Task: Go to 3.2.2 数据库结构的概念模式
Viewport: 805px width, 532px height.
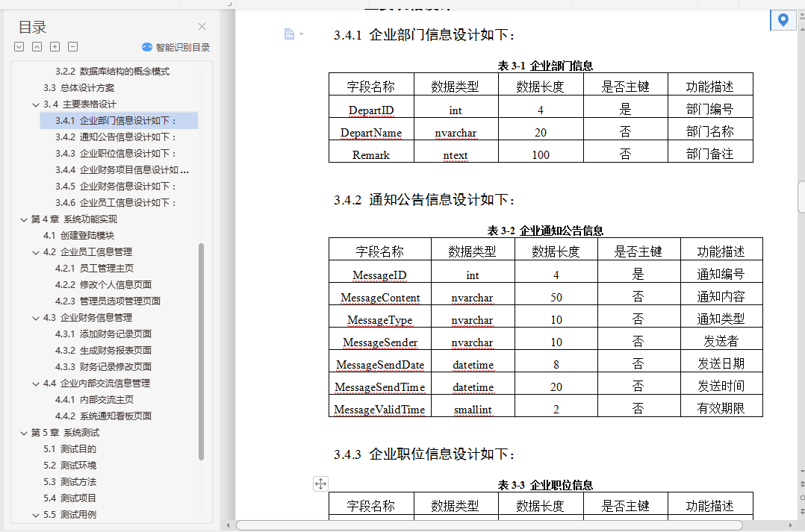Action: pyautogui.click(x=113, y=72)
